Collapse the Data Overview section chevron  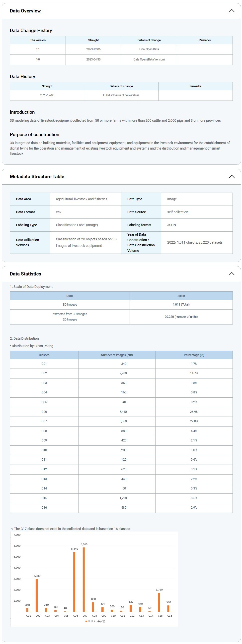pos(232,11)
